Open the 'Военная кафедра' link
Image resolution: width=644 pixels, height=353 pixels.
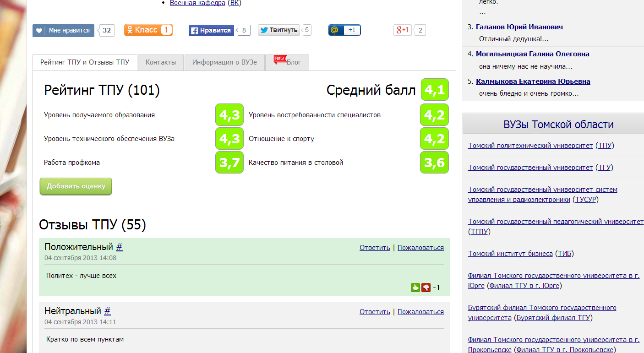pyautogui.click(x=197, y=3)
